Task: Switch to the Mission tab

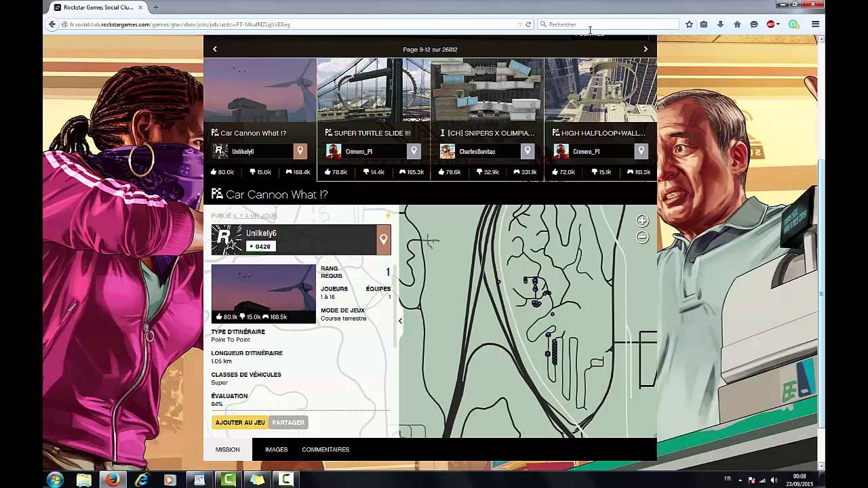Action: 228,449
